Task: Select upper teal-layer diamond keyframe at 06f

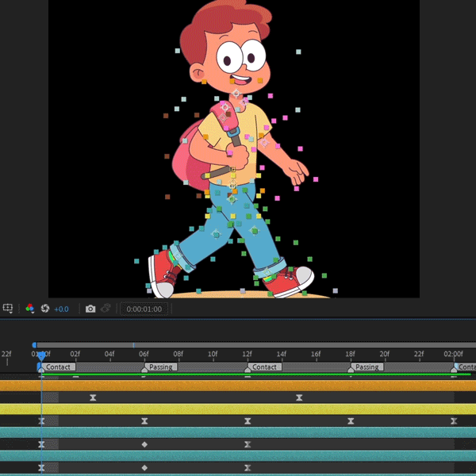Action: (144, 444)
